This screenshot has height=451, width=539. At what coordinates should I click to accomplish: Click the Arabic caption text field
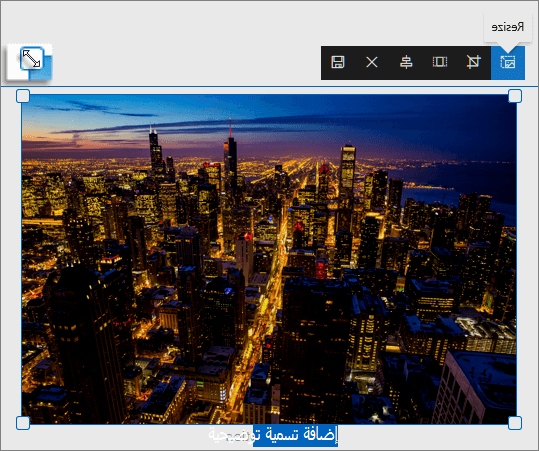click(273, 436)
